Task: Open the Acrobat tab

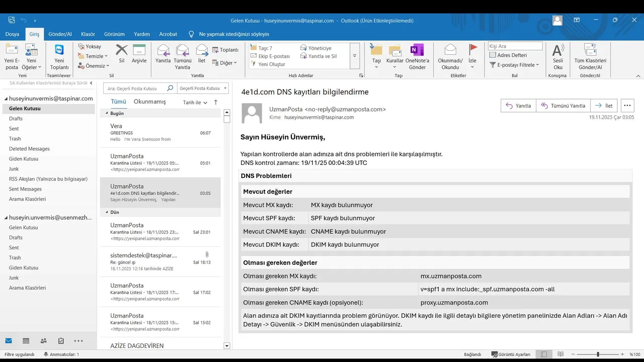Action: tap(168, 34)
